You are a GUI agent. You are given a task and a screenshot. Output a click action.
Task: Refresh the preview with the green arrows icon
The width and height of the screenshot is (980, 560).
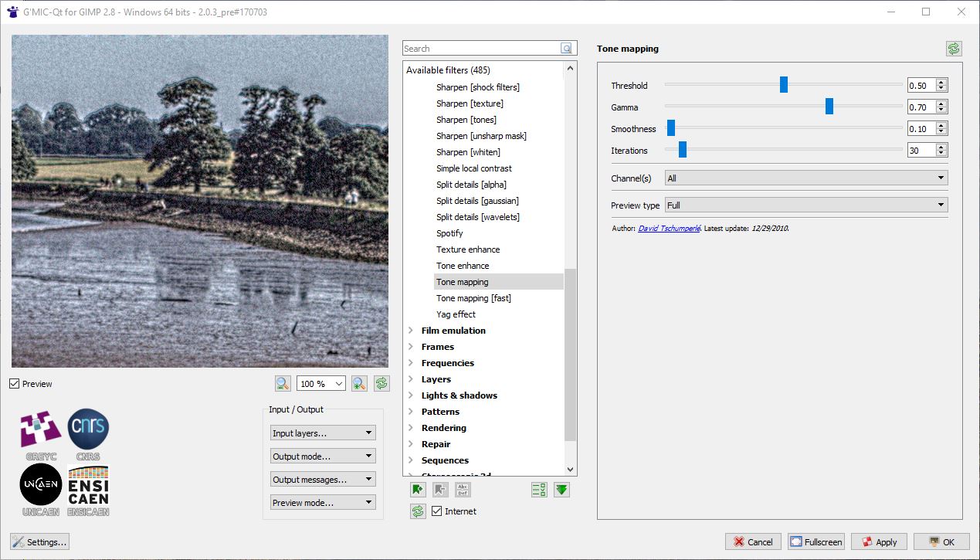[381, 383]
